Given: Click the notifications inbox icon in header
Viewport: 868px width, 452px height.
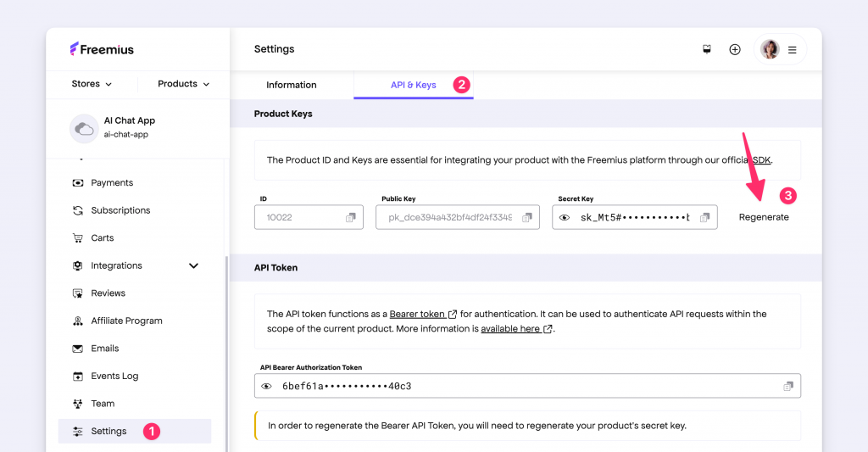Looking at the screenshot, I should click(x=707, y=49).
